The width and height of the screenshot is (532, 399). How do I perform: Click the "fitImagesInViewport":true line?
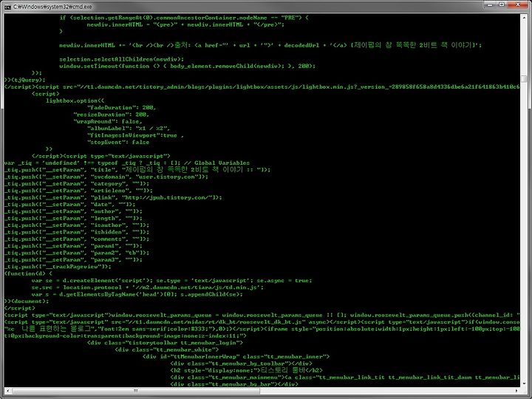point(135,135)
